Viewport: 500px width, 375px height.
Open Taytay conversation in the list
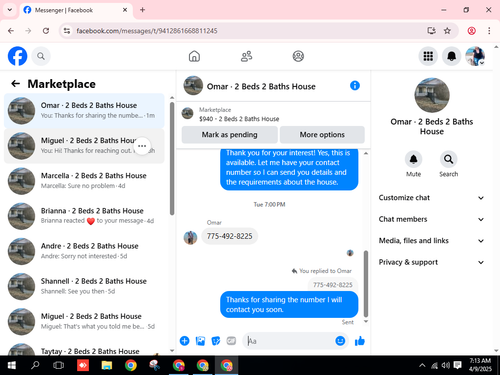pyautogui.click(x=84, y=348)
